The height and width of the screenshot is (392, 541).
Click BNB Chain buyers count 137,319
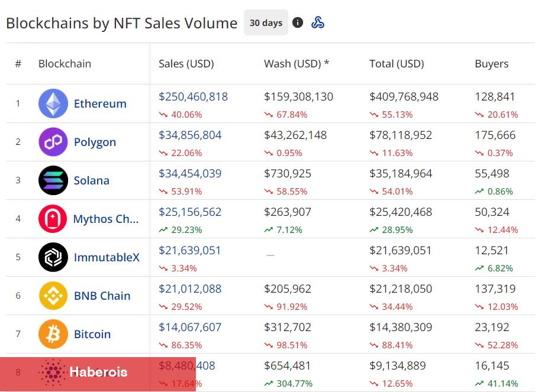tap(495, 289)
